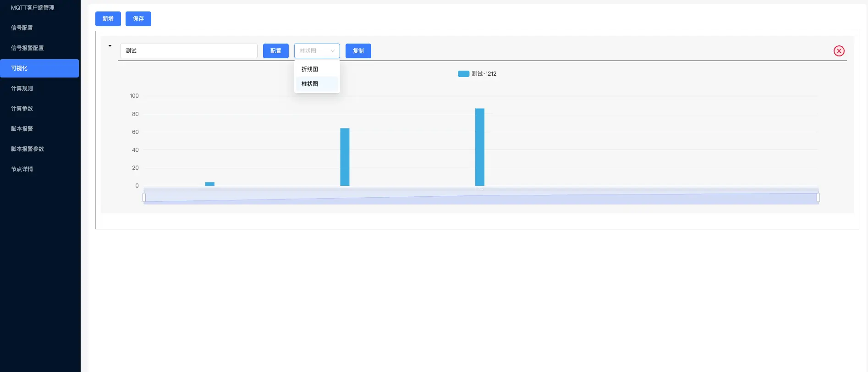The height and width of the screenshot is (372, 868).
Task: Click the middle bar near value 64
Action: [345, 157]
